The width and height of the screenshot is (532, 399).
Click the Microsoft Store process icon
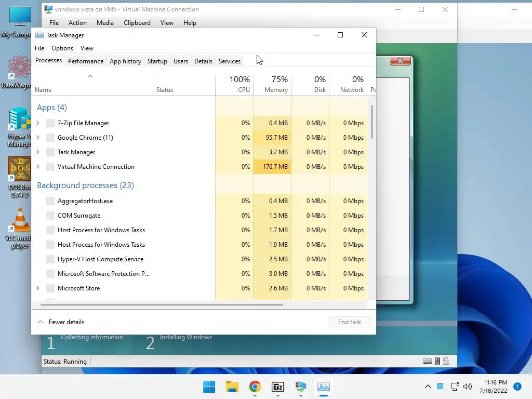(x=50, y=288)
